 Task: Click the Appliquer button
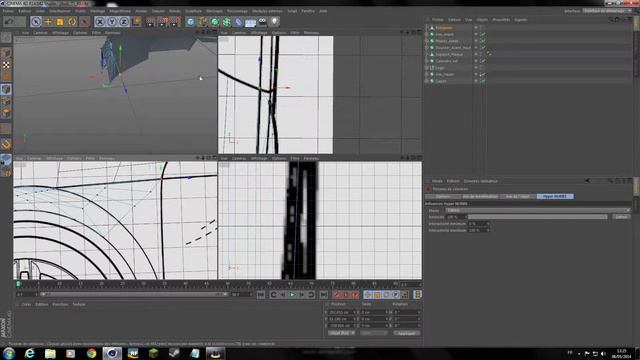[x=406, y=333]
